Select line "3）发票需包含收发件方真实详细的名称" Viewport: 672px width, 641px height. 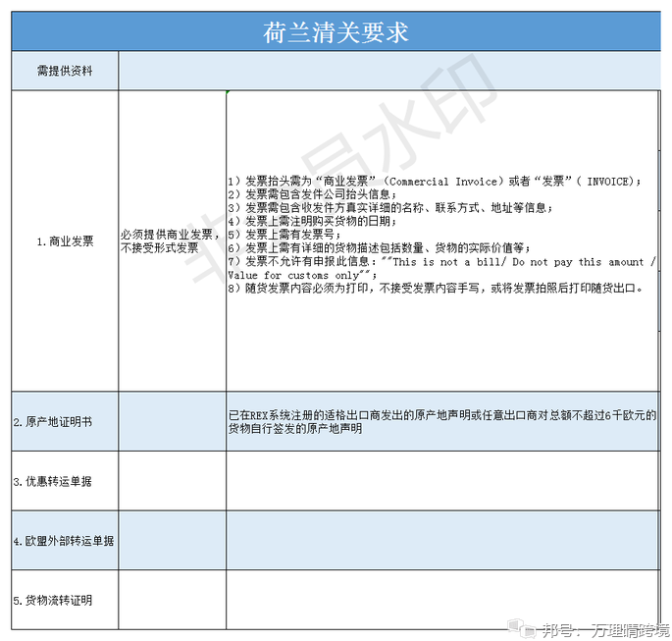(390, 208)
